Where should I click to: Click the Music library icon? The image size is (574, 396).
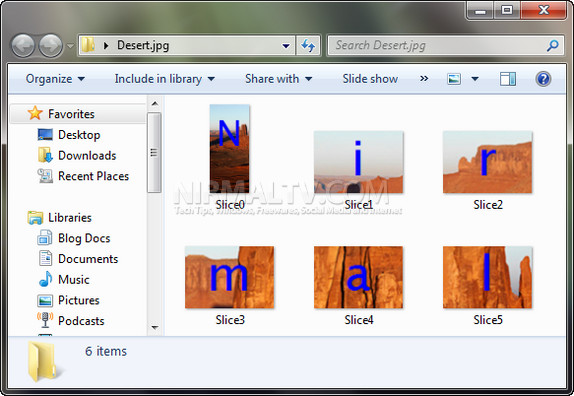click(x=45, y=279)
